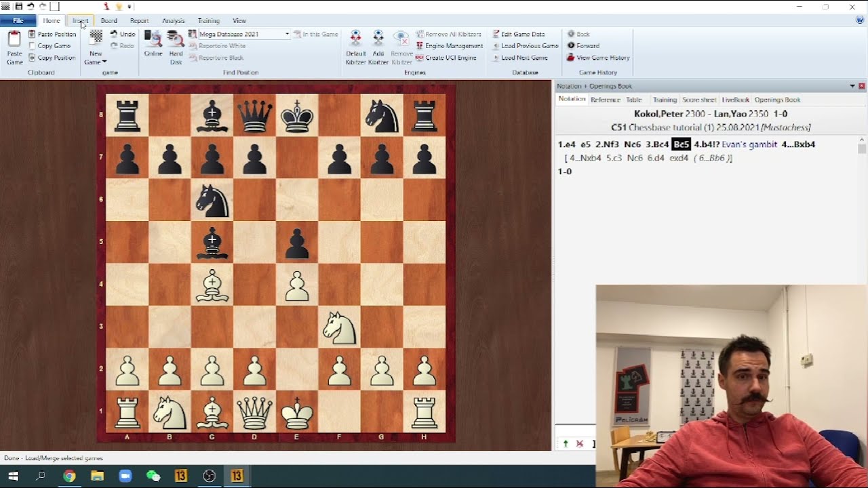Click the help icon below window controls
Screen dimensions: 868x488
point(860,20)
